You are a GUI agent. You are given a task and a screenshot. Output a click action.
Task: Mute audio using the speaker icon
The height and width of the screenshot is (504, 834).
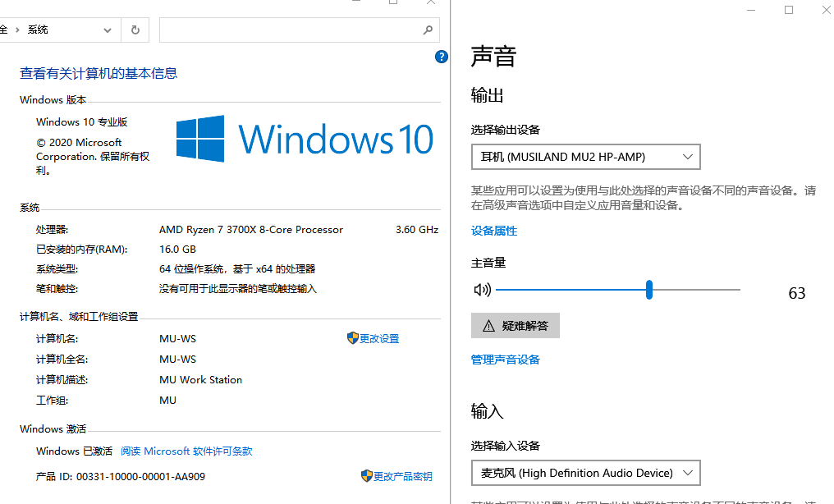coord(482,290)
